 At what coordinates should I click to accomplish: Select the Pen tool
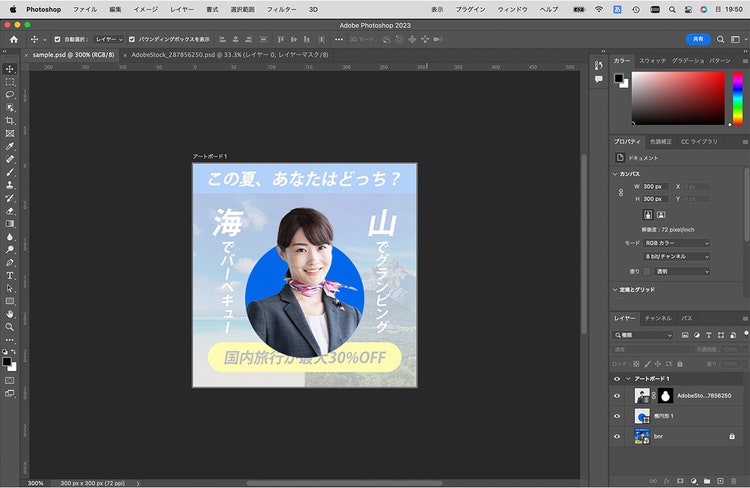coord(10,263)
